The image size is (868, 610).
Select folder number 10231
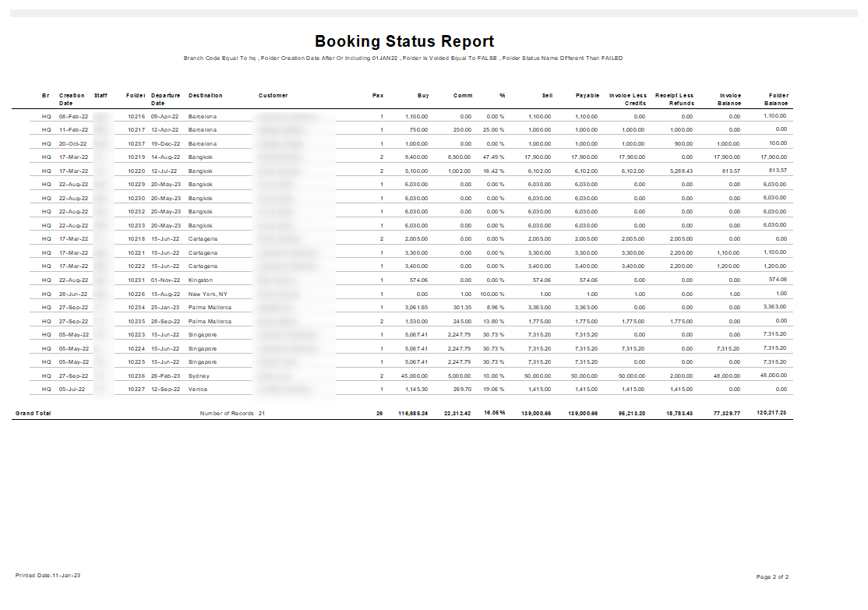(136, 280)
